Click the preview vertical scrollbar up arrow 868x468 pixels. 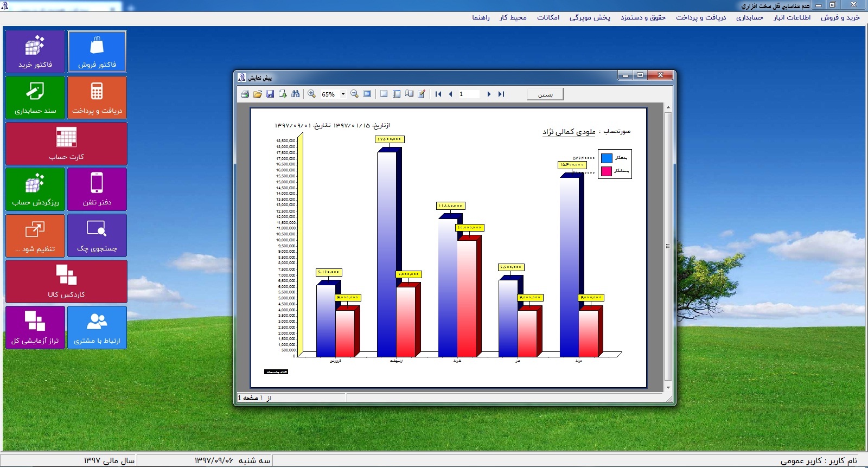tap(668, 108)
